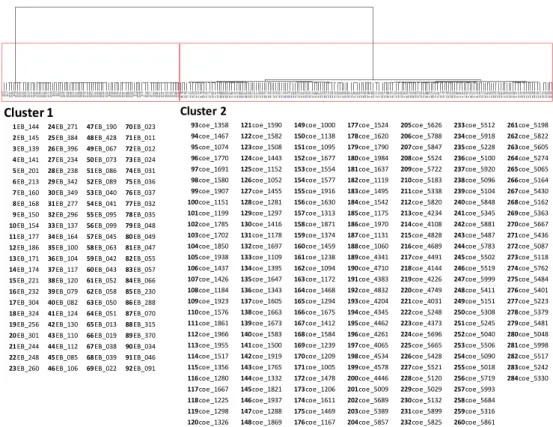Pick entry "176 coe_1167"
The image size is (553, 427).
tap(315, 422)
